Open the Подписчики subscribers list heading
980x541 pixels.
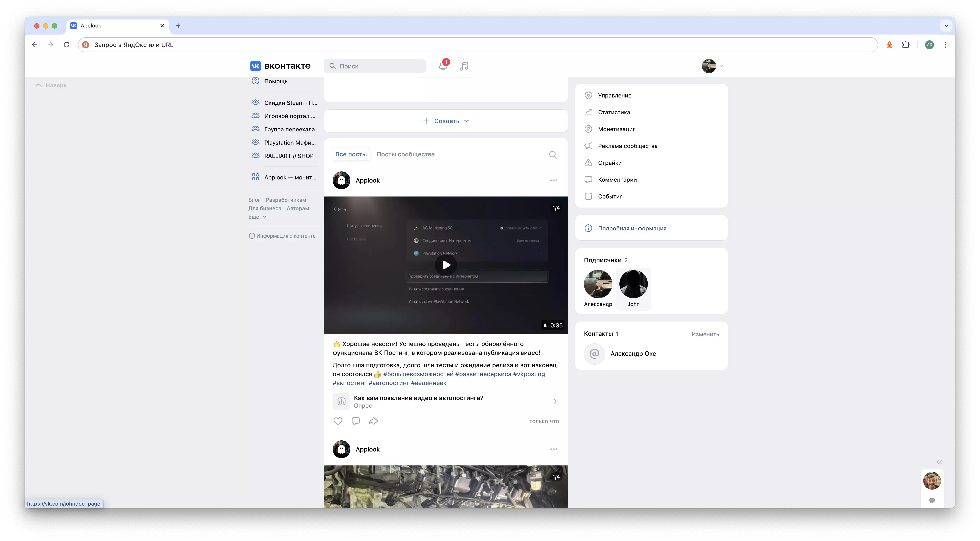[606, 260]
